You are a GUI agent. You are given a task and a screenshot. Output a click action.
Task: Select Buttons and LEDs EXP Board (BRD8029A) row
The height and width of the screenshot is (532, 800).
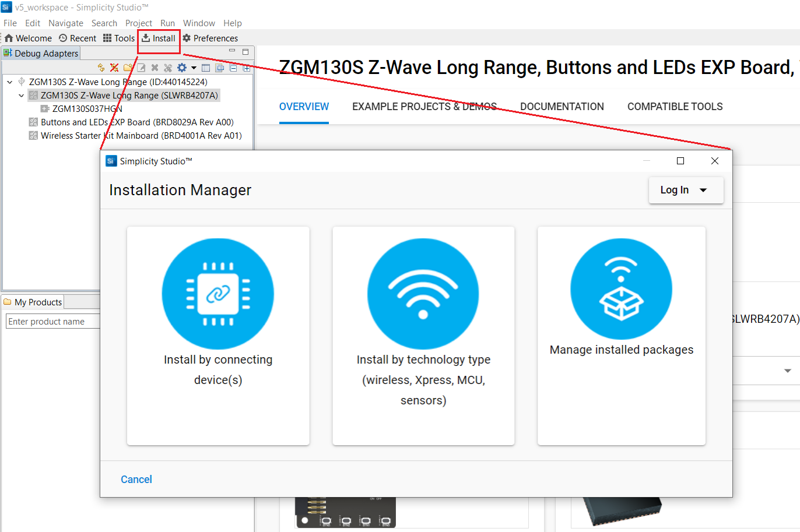[x=137, y=122]
